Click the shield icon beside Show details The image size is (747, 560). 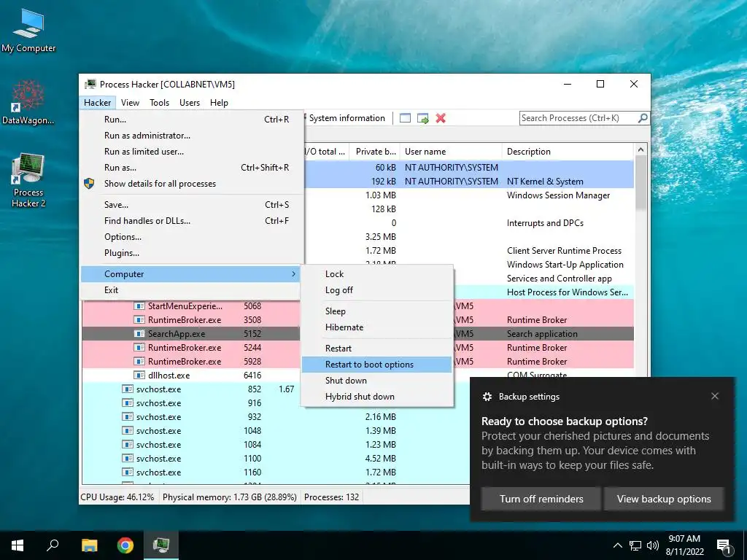[x=89, y=183]
